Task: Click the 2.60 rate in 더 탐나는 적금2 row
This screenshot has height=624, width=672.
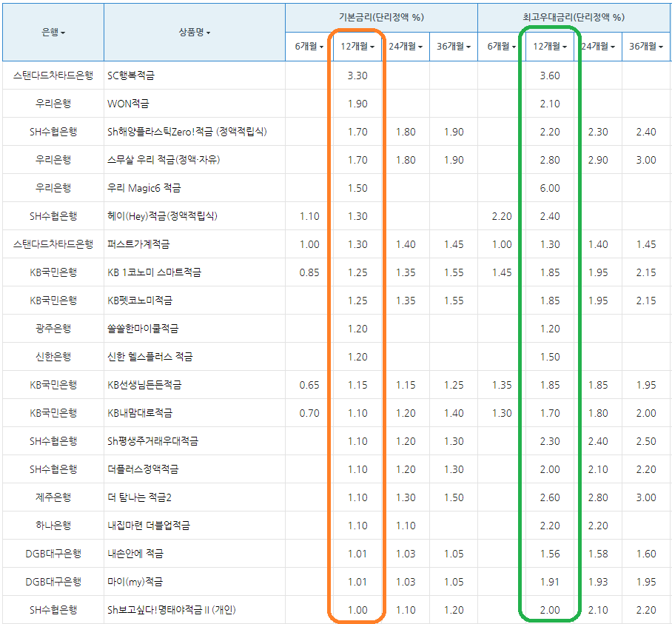Action: 550,497
